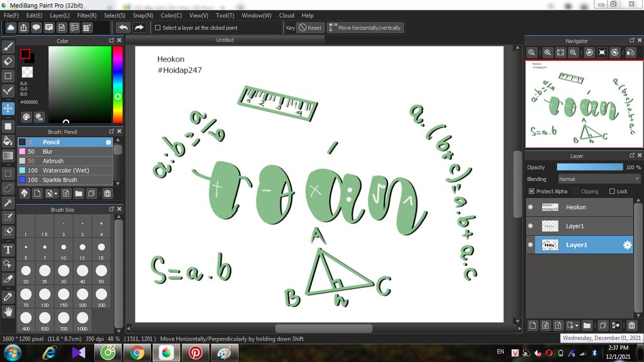
Task: Select the Bucket fill tool
Action: pos(8,141)
